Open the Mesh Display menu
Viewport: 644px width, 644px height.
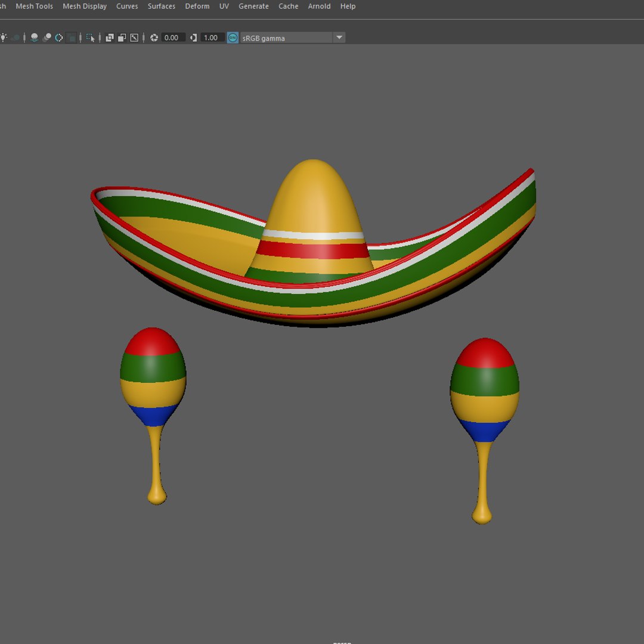click(85, 6)
